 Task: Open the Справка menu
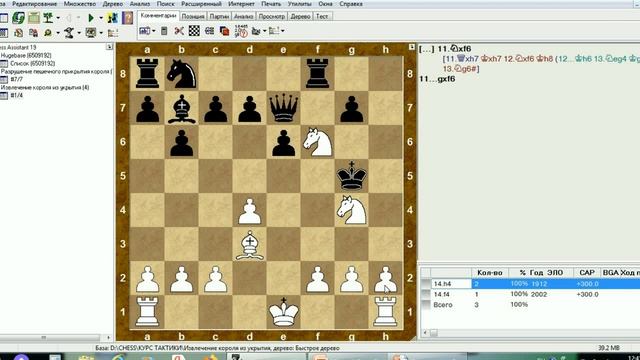[x=351, y=4]
